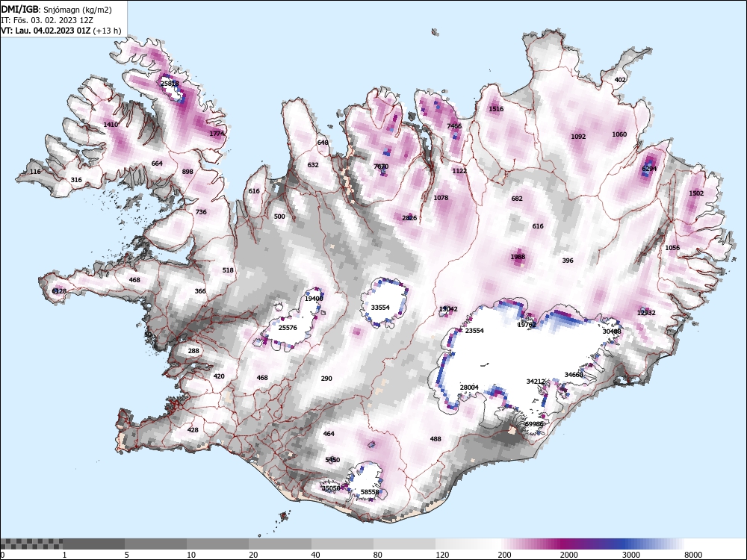
Task: Click the checkered 0 to 1 legend swatch
Action: tap(31, 544)
